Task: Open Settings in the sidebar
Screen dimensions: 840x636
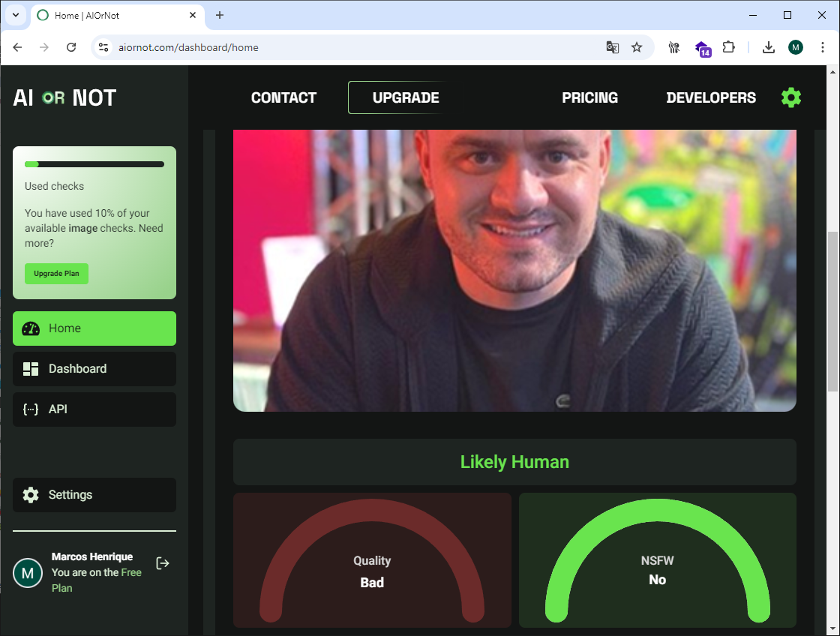Action: (94, 494)
